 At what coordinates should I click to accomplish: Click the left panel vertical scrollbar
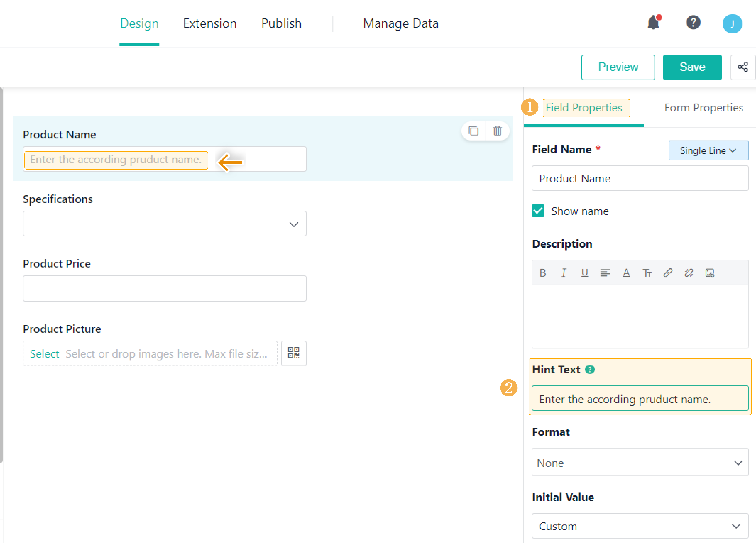pyautogui.click(x=1, y=275)
